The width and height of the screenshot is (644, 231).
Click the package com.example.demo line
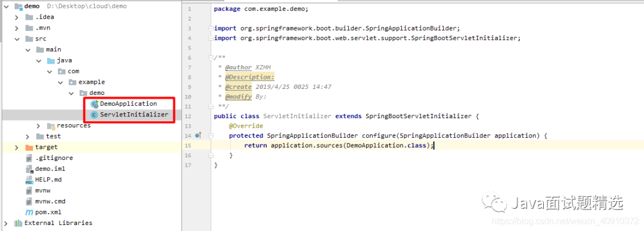tap(261, 9)
